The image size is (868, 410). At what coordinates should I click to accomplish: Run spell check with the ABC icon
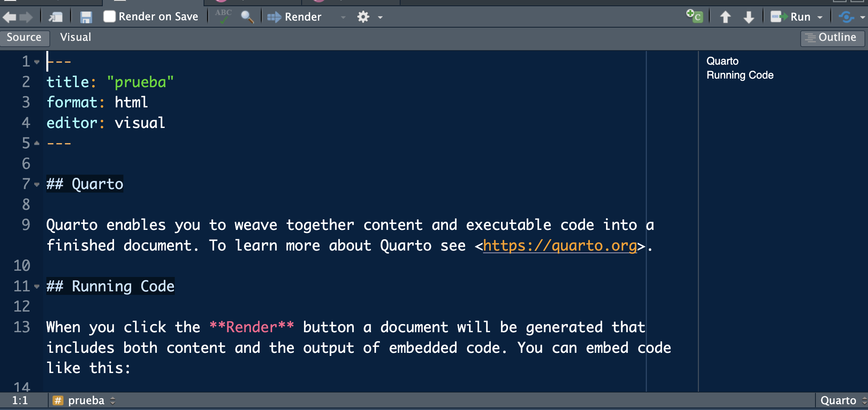[x=223, y=17]
